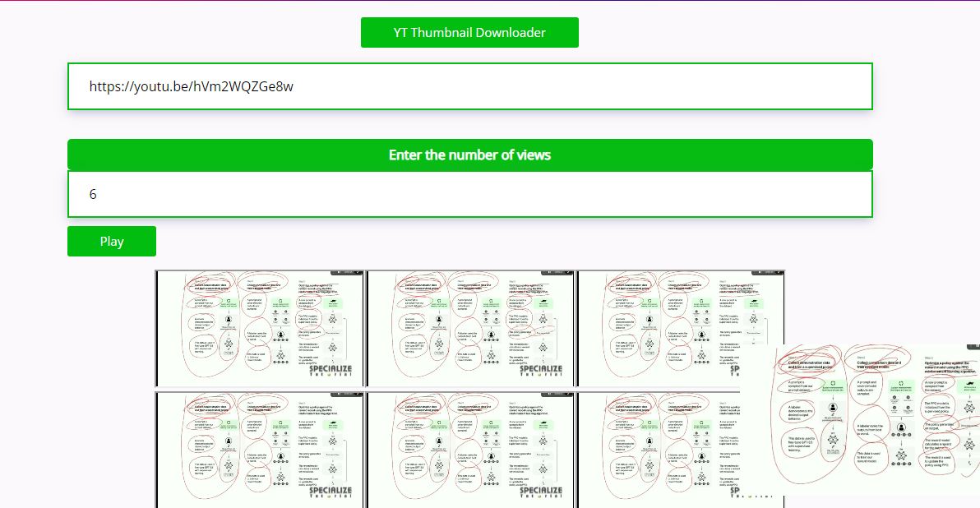Click the YT Thumbnail Downloader button
This screenshot has height=508, width=980.
[469, 33]
